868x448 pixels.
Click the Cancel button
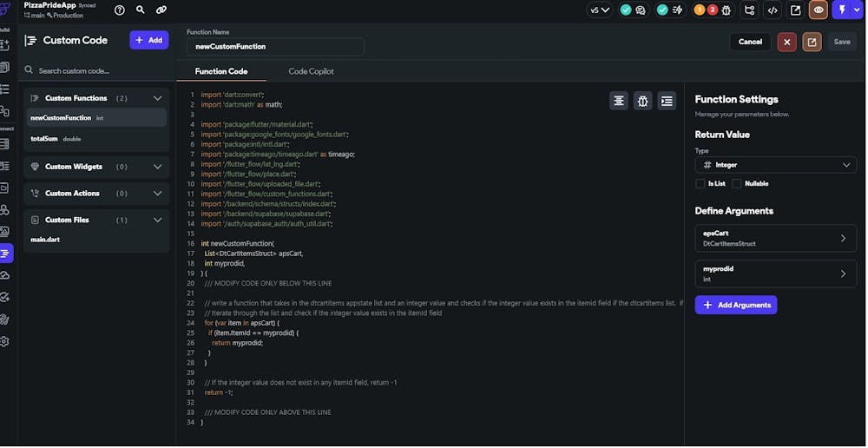(x=750, y=42)
